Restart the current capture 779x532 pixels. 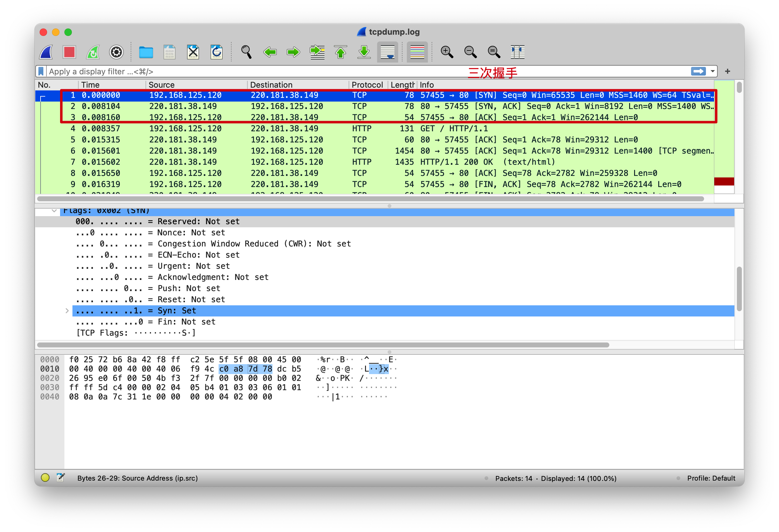point(93,52)
